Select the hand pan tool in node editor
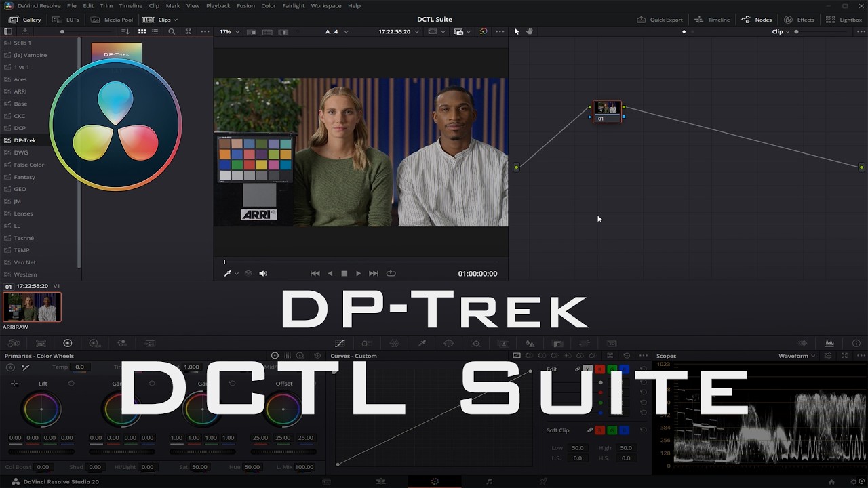868x488 pixels. (x=530, y=31)
